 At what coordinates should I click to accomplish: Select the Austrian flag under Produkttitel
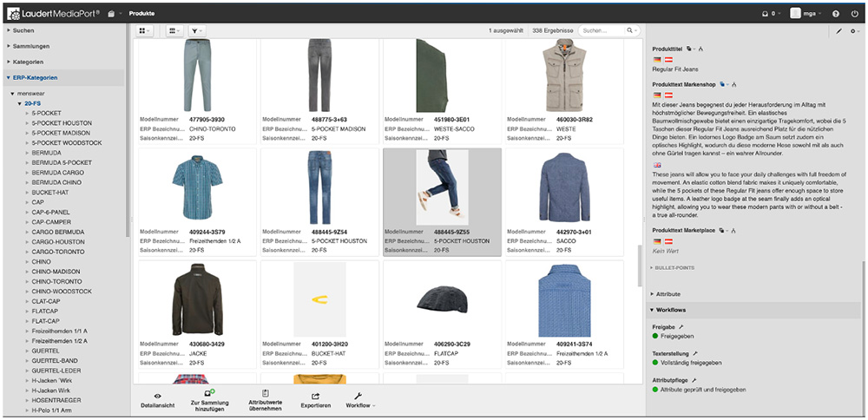(668, 59)
